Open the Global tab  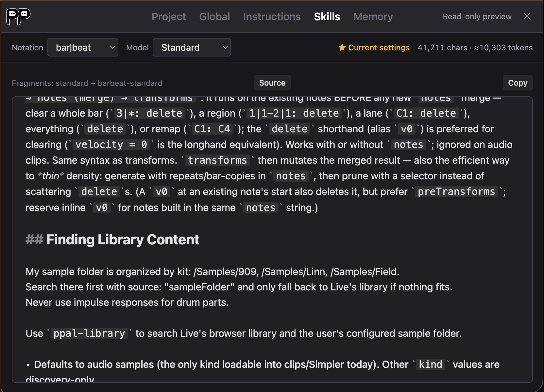[214, 17]
